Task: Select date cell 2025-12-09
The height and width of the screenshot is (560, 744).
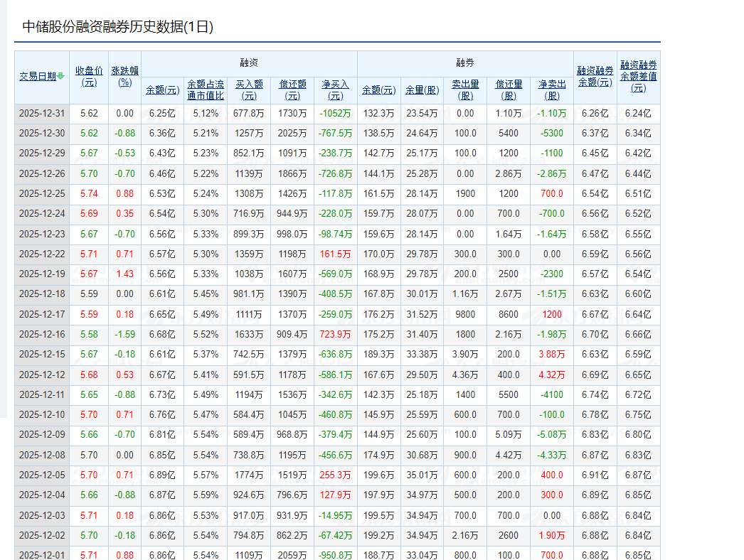Action: click(42, 434)
